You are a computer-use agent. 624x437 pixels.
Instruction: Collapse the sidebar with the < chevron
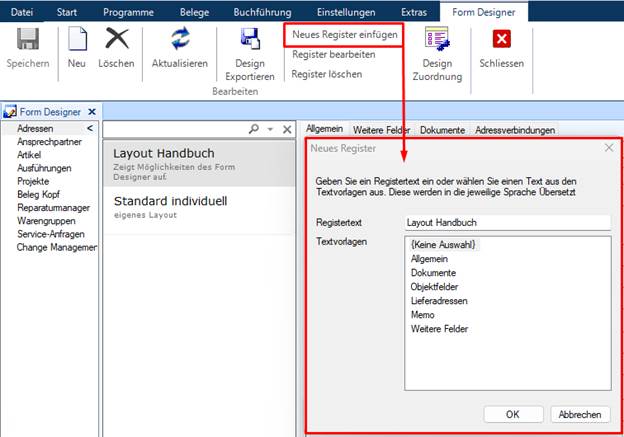(90, 128)
